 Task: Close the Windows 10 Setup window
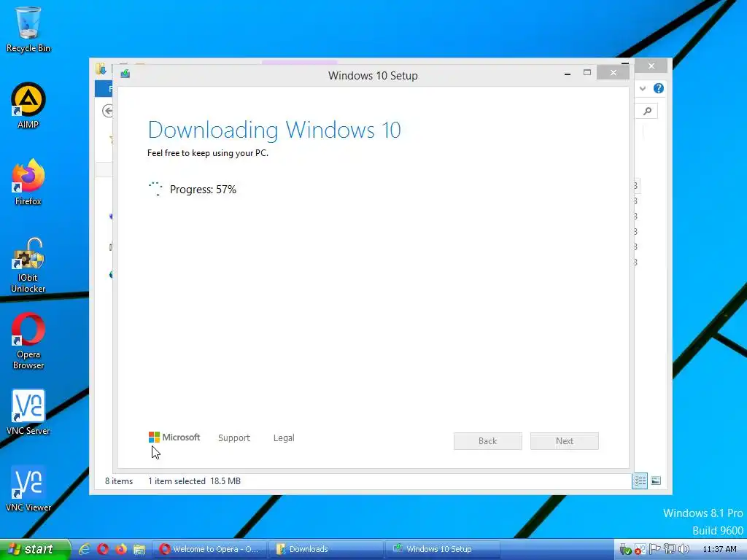click(613, 72)
